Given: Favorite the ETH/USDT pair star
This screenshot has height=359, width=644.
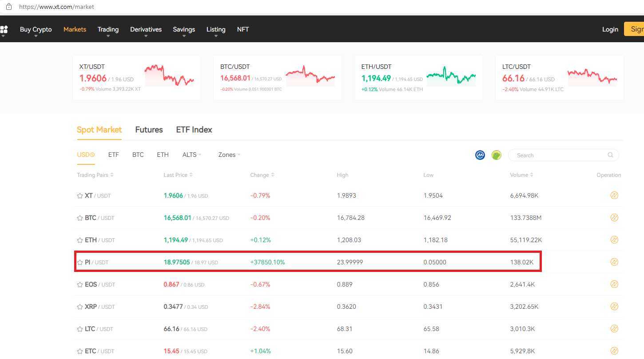Looking at the screenshot, I should (x=80, y=240).
